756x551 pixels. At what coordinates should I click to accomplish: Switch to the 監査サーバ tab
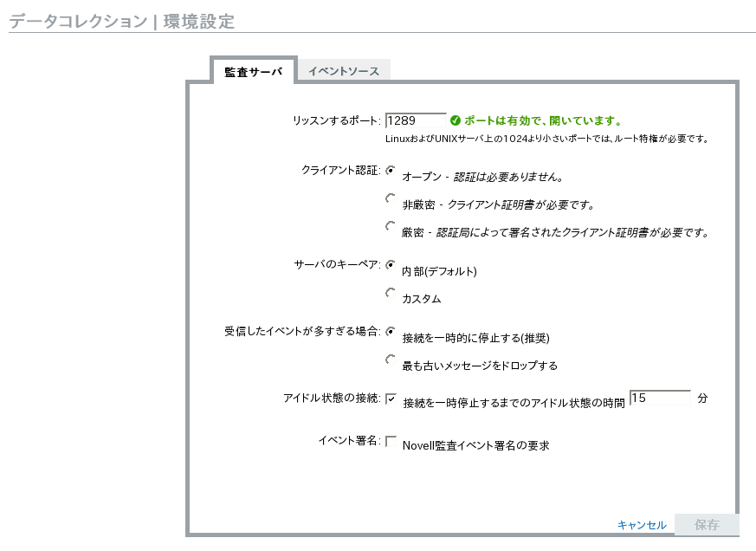click(253, 71)
